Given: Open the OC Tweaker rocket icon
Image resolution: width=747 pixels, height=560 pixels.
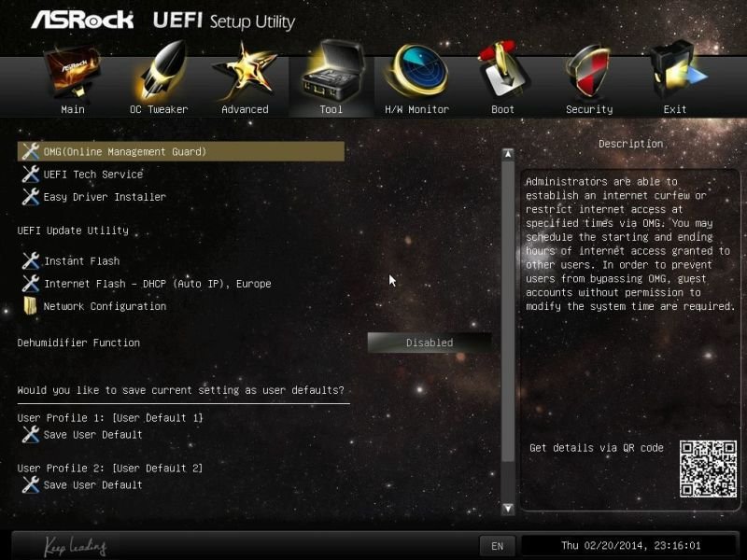Looking at the screenshot, I should click(x=161, y=72).
